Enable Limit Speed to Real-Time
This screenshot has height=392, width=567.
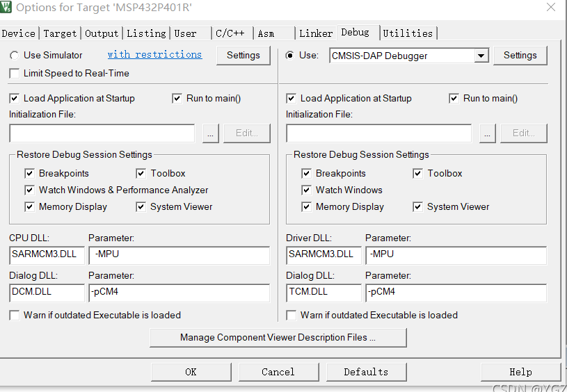(x=15, y=74)
